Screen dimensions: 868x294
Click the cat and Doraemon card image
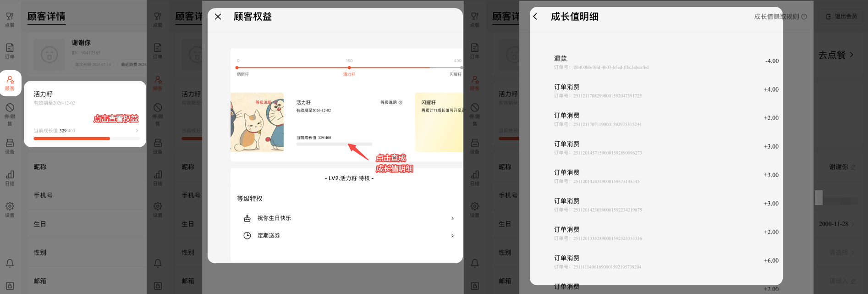tap(257, 122)
